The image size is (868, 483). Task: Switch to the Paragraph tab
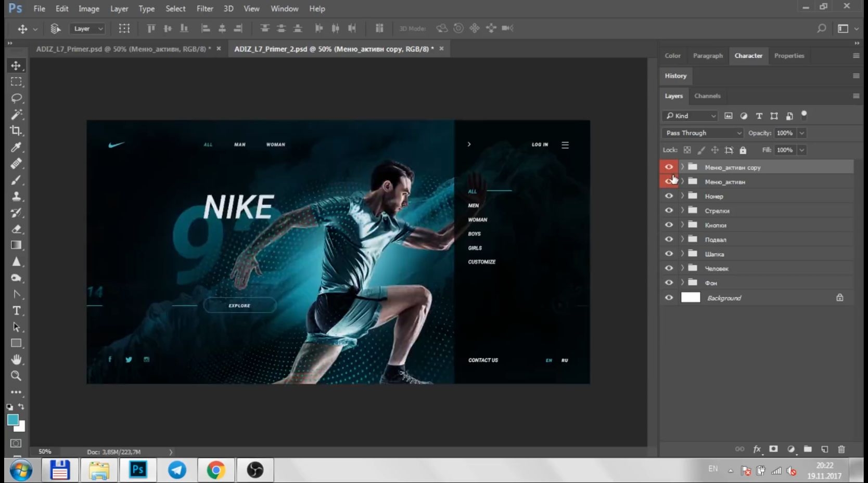pyautogui.click(x=708, y=56)
